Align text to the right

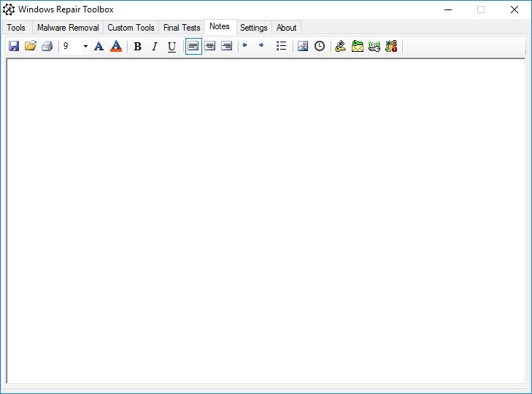227,46
